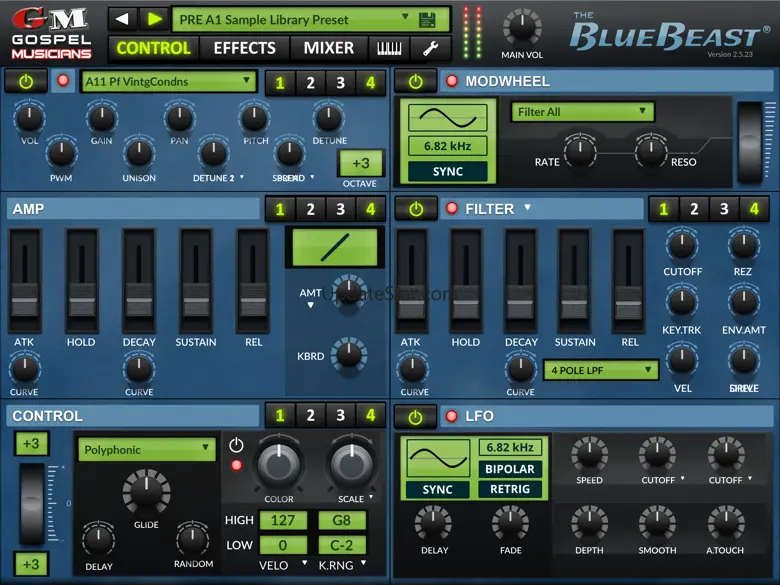
Task: Expand the FILTER title arrow menu
Action: pos(527,207)
